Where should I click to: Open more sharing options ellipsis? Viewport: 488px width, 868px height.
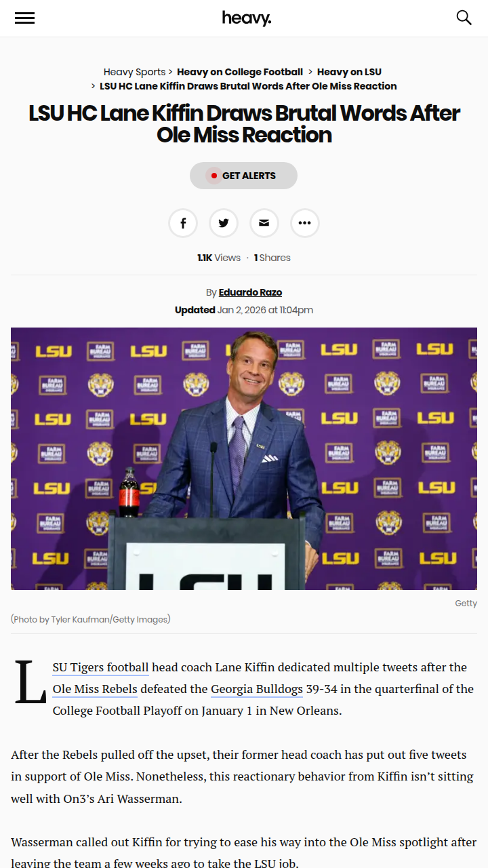[305, 223]
